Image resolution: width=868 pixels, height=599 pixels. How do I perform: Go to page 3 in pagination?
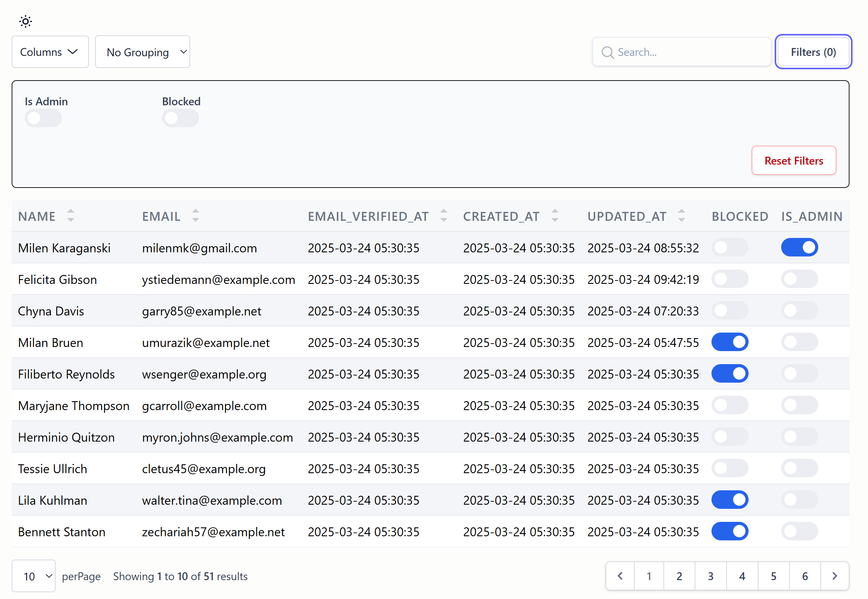coord(710,576)
